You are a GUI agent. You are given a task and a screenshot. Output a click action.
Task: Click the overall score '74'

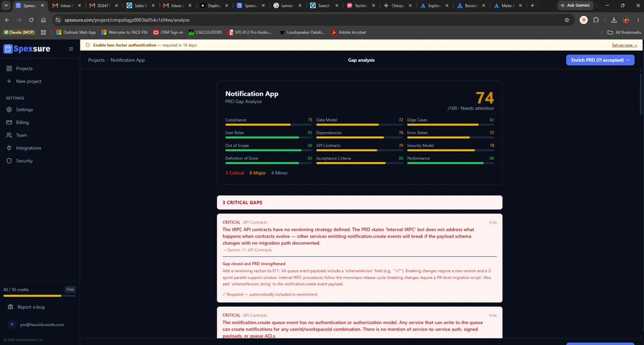pyautogui.click(x=485, y=98)
